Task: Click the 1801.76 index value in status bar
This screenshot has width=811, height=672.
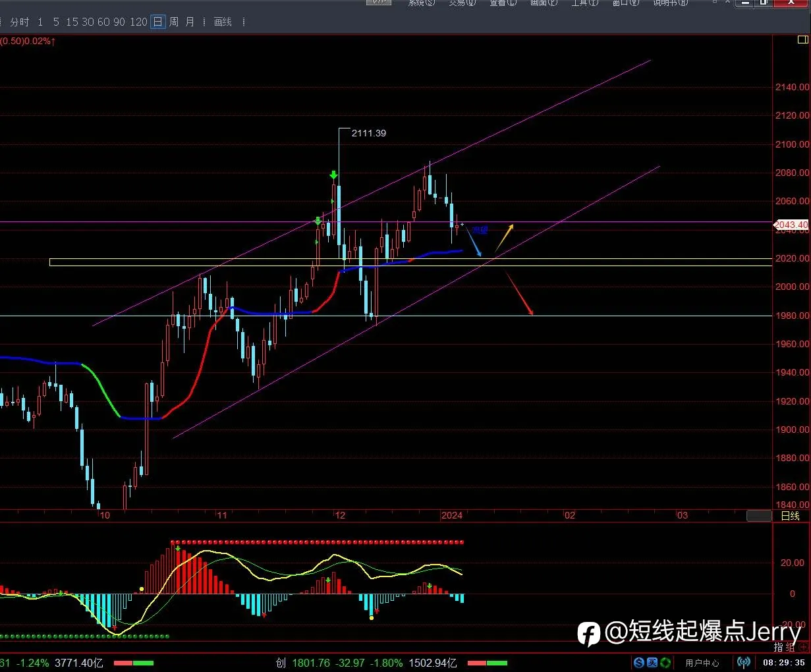Action: coord(311,663)
